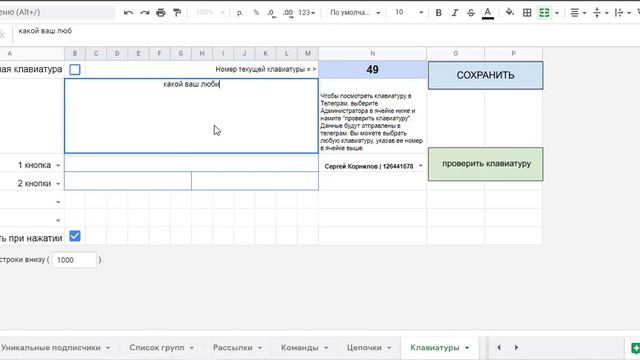Uncheck the 'при нажатии' checkbox
Image resolution: width=640 pixels, height=360 pixels.
(x=75, y=236)
